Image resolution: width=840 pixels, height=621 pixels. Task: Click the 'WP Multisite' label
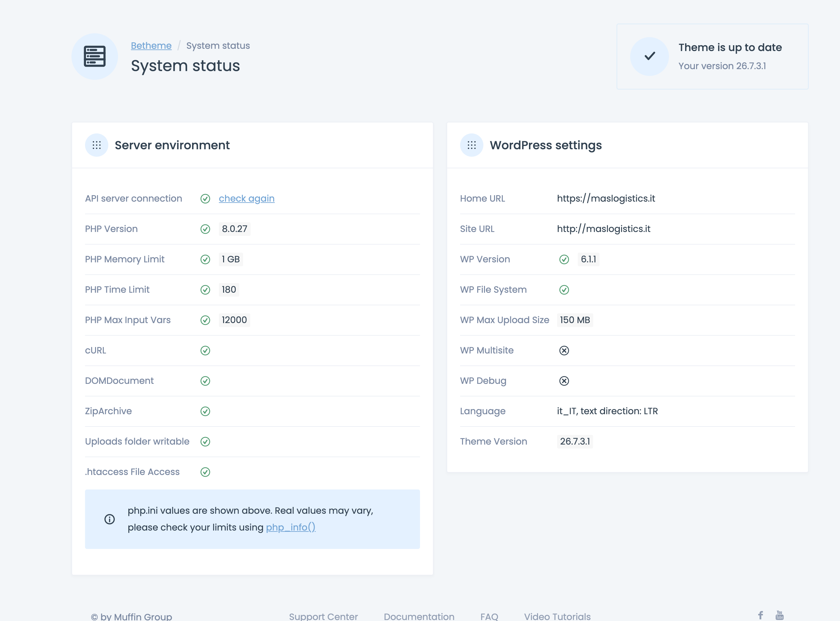486,350
